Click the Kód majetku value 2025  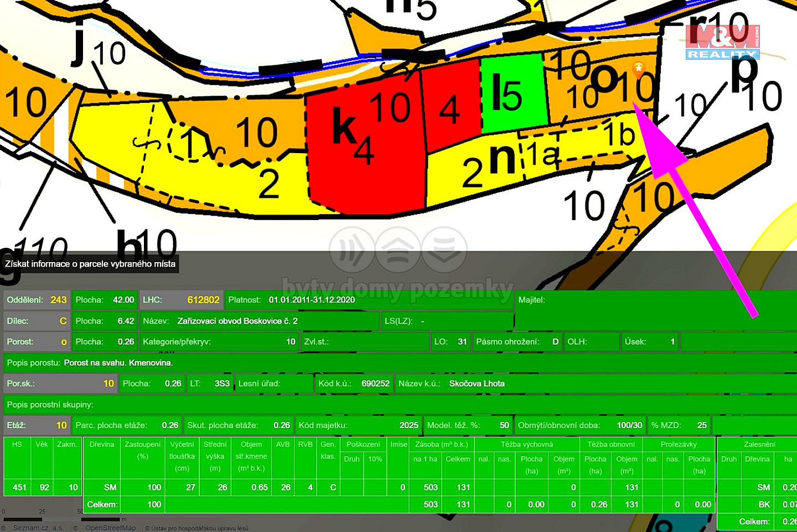click(x=409, y=425)
